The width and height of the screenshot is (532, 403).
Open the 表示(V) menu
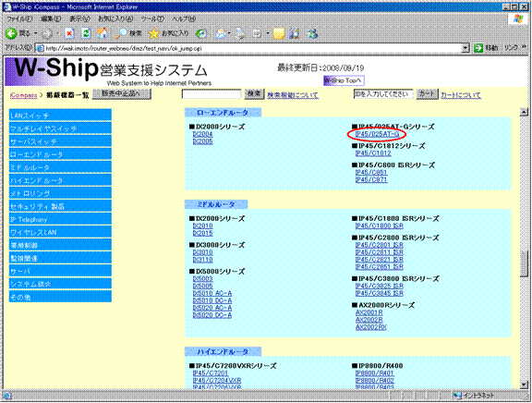tap(79, 19)
